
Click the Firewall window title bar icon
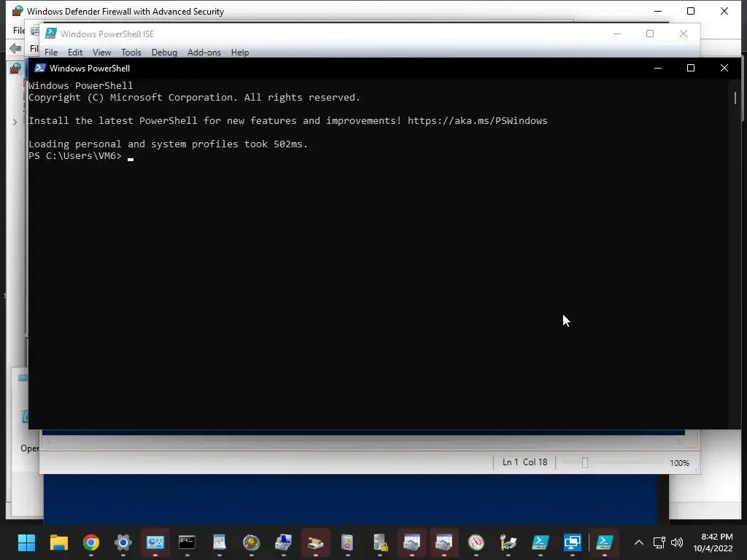[x=18, y=11]
